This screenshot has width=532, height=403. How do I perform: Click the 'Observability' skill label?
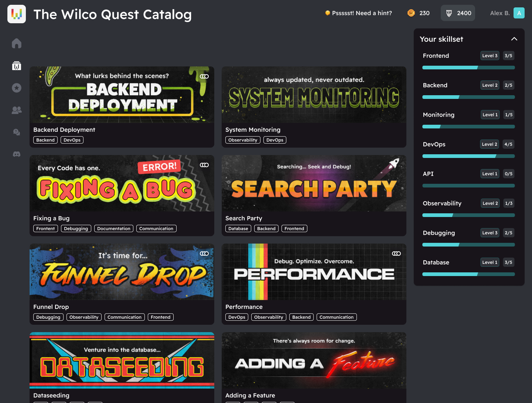[x=442, y=203]
